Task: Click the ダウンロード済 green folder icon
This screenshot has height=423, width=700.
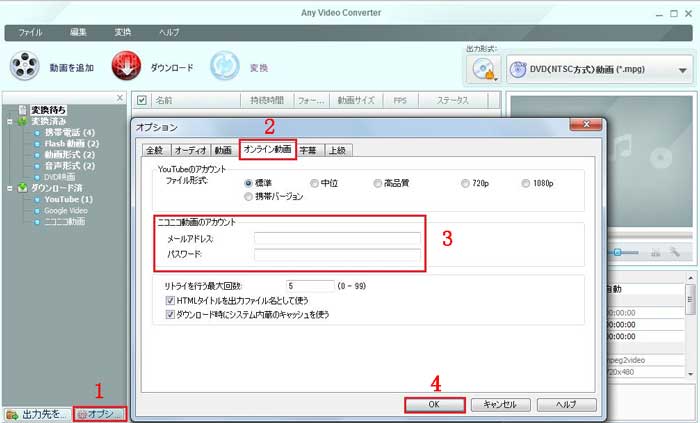Action: (x=22, y=188)
